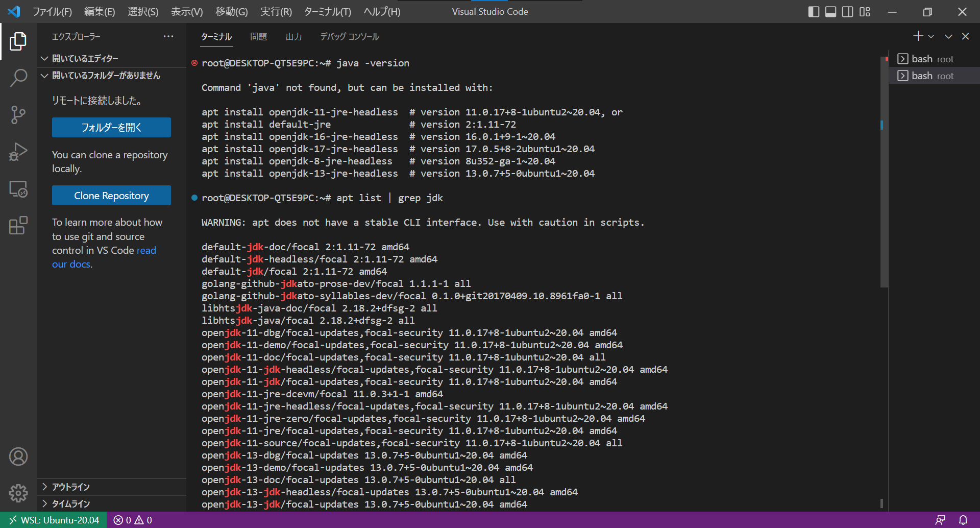Viewport: 980px width, 528px height.
Task: Open the 実行(R) menu
Action: (x=276, y=11)
